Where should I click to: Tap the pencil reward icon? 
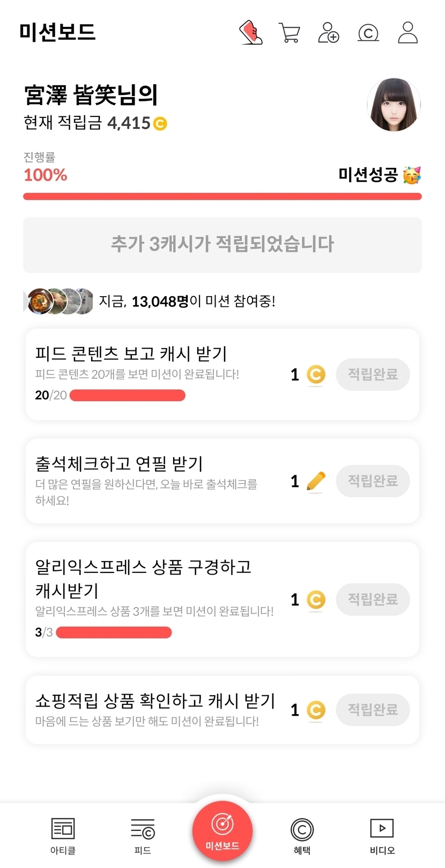(x=316, y=481)
